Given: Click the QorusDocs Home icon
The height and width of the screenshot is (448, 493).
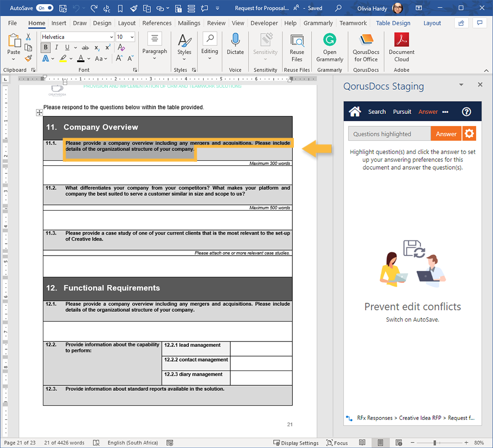Looking at the screenshot, I should (354, 112).
